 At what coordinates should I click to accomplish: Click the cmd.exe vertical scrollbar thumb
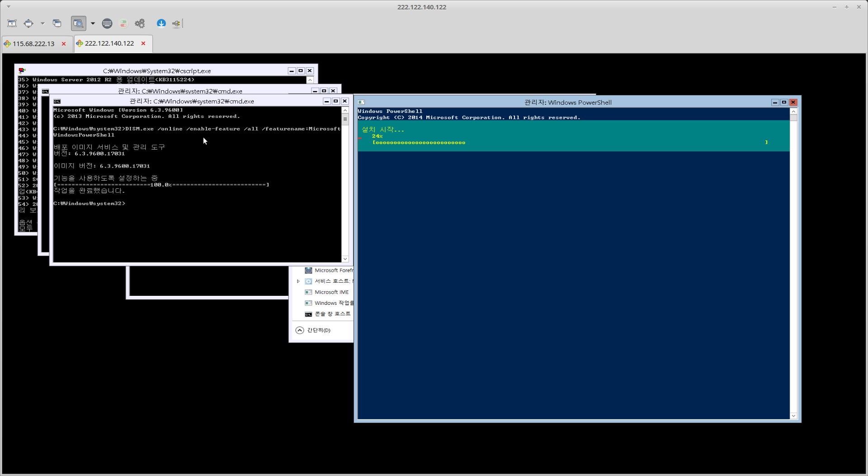pos(345,120)
